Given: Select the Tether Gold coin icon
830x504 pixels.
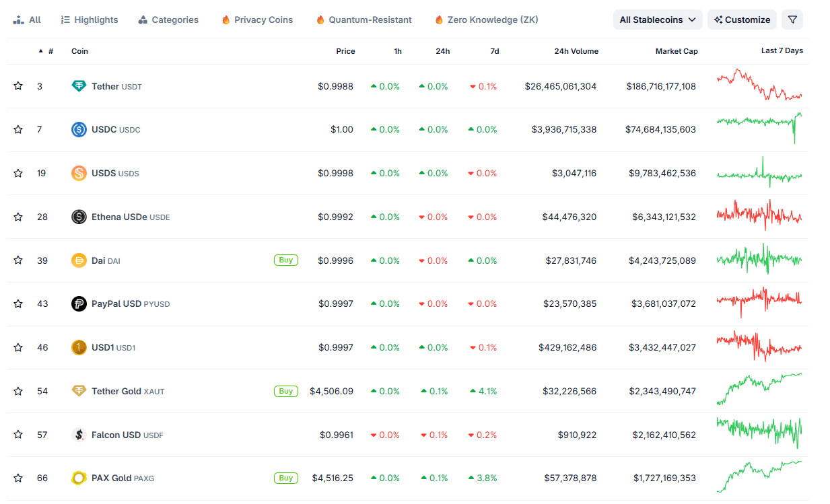Looking at the screenshot, I should [x=78, y=390].
